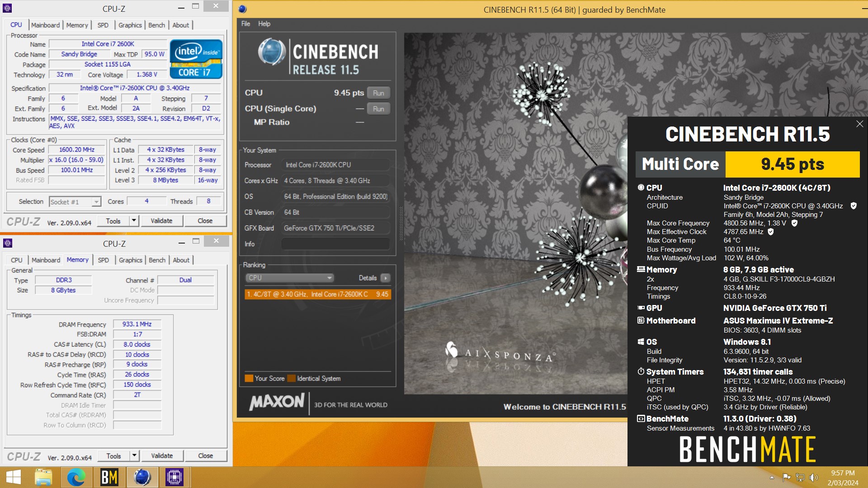Click GFX Board GeForce GTX 750 Ti field
This screenshot has width=868, height=488.
point(335,228)
